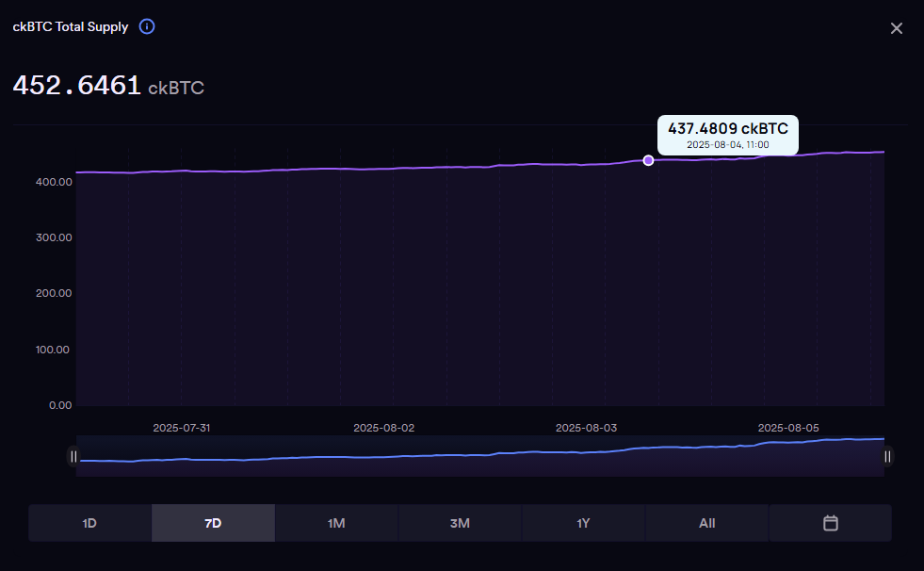
Task: Click the 300.00 y-axis label
Action: coord(54,237)
